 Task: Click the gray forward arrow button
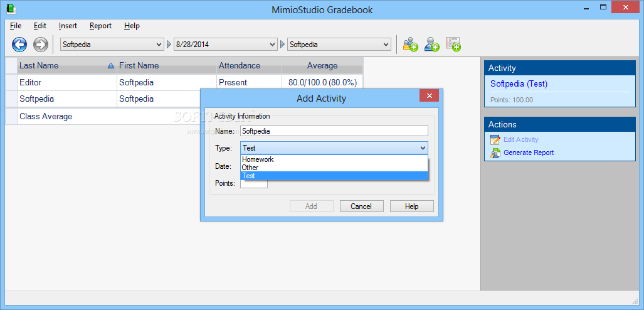click(41, 45)
